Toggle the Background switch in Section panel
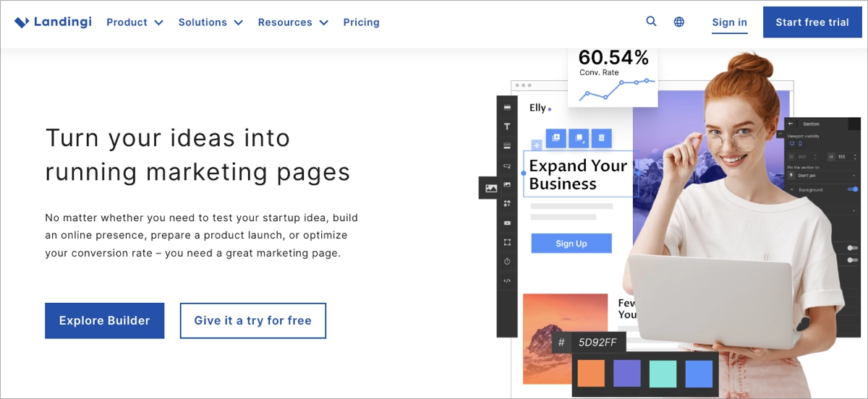This screenshot has height=399, width=868. click(x=852, y=189)
